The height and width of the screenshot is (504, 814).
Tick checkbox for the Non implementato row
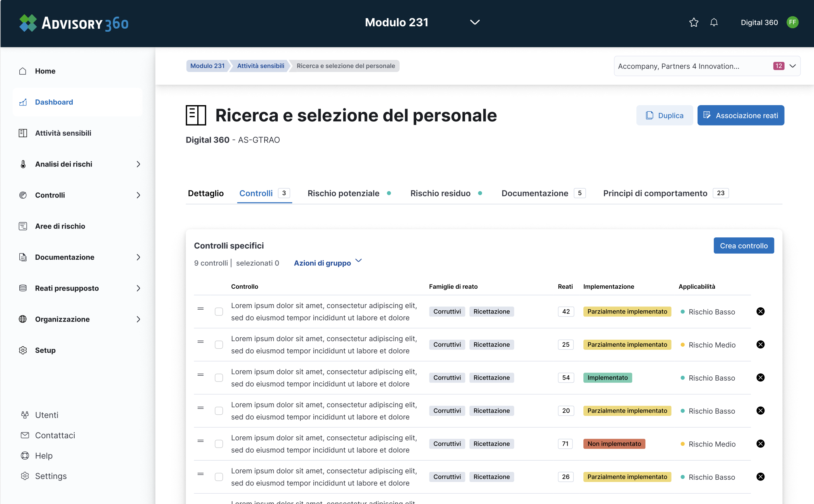click(x=219, y=444)
